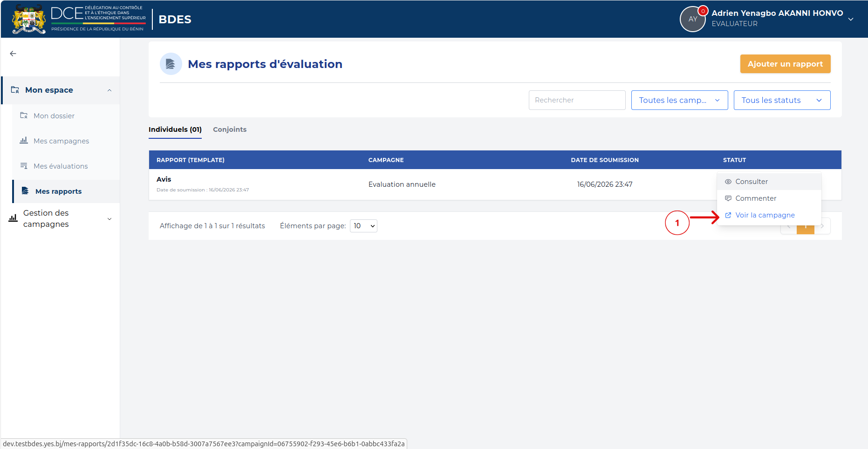Expand the Gestion des campagnes chevron
Screen dimensions: 868x449
pos(109,219)
